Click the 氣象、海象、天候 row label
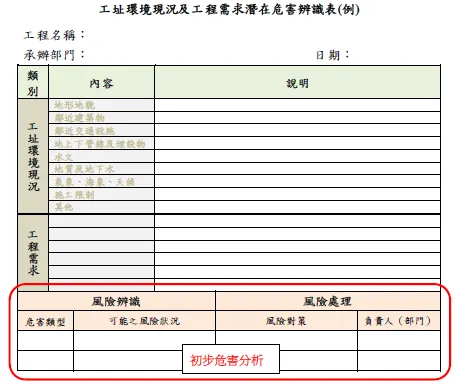 coord(95,182)
